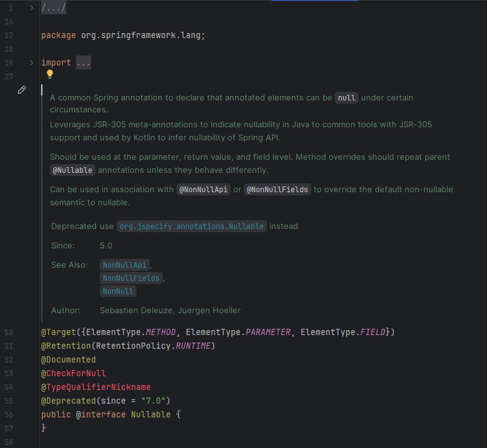Click ElementType.PARAMETER in the @Target annotation
Image resolution: width=487 pixels, height=448 pixels.
pos(238,332)
